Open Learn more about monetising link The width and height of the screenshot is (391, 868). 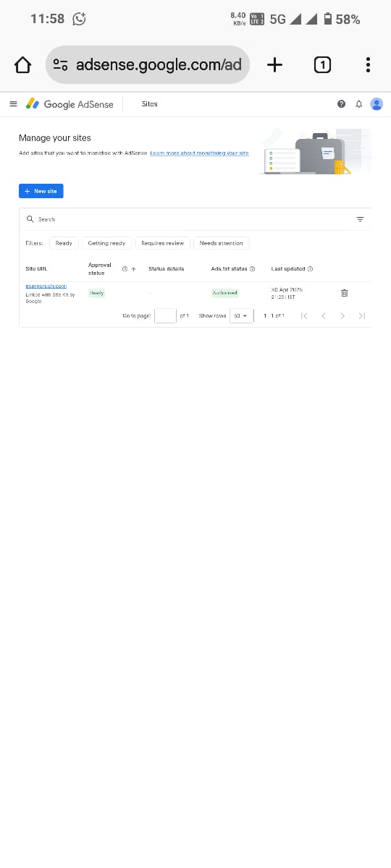[x=199, y=153]
